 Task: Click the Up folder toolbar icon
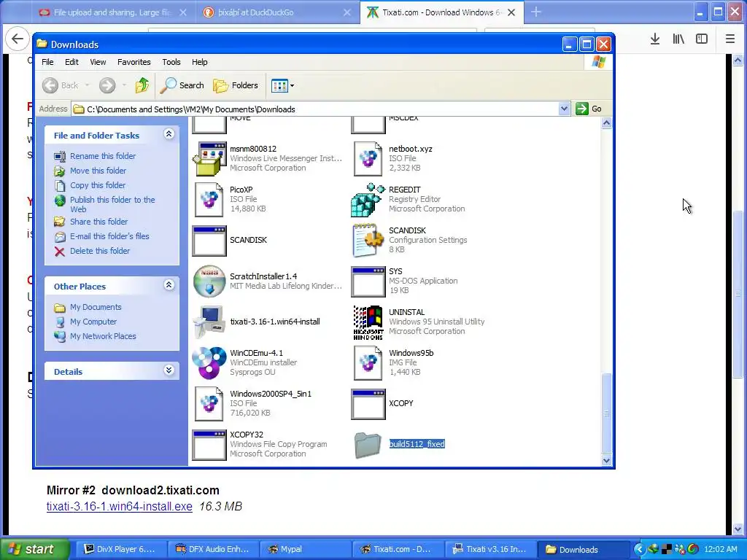[x=142, y=85]
